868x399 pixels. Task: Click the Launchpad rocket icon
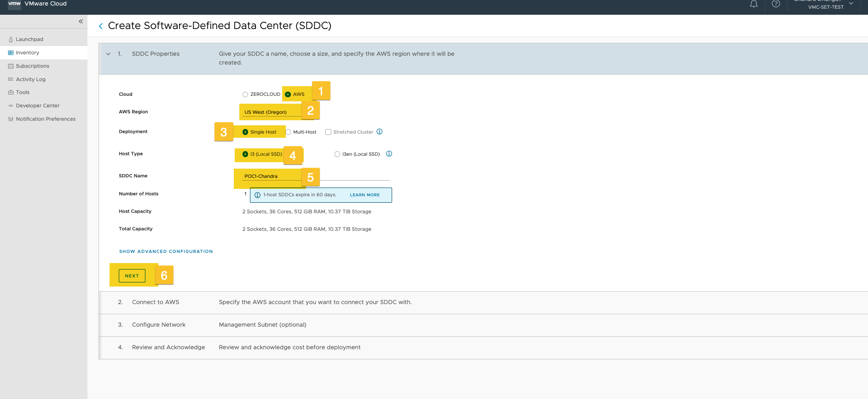(x=11, y=40)
